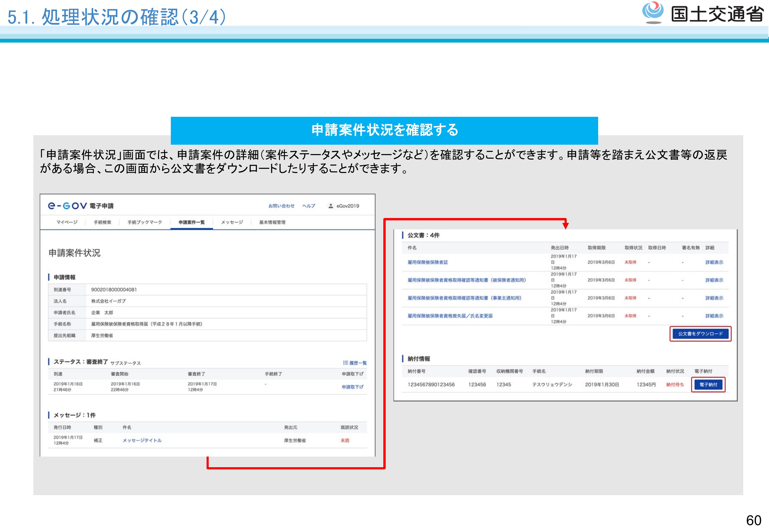Switch to the 手続検索 tab
The image size is (769, 532).
pos(102,222)
